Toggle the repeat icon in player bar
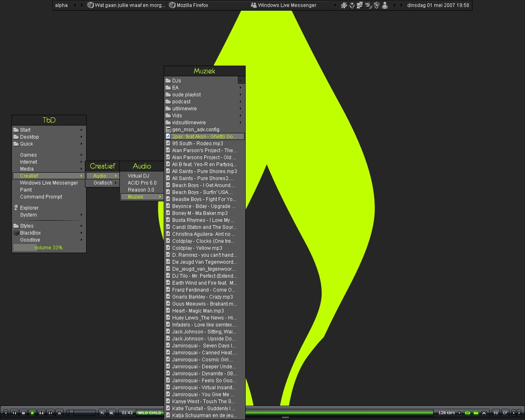The image size is (525, 420). (x=467, y=413)
